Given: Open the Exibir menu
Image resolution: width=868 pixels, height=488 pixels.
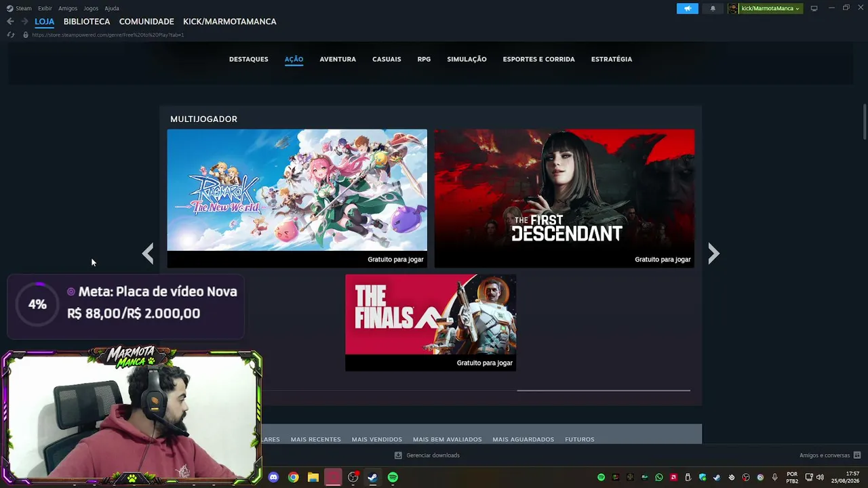Looking at the screenshot, I should (x=45, y=8).
